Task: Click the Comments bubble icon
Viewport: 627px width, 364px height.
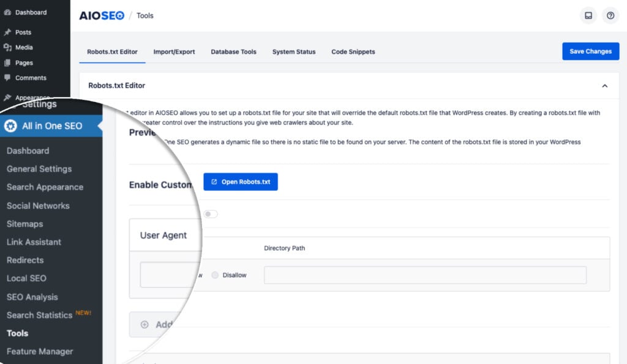Action: pyautogui.click(x=7, y=78)
